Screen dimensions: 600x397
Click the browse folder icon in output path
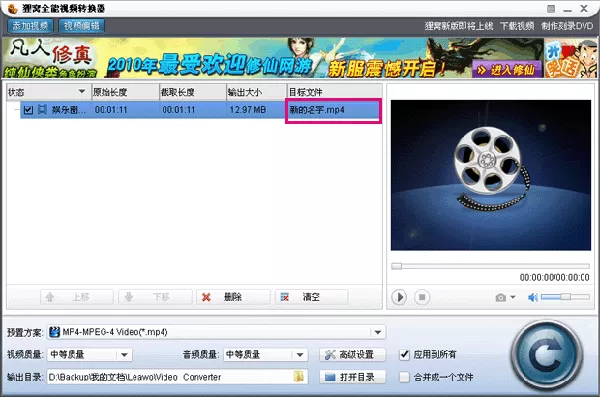coord(299,376)
